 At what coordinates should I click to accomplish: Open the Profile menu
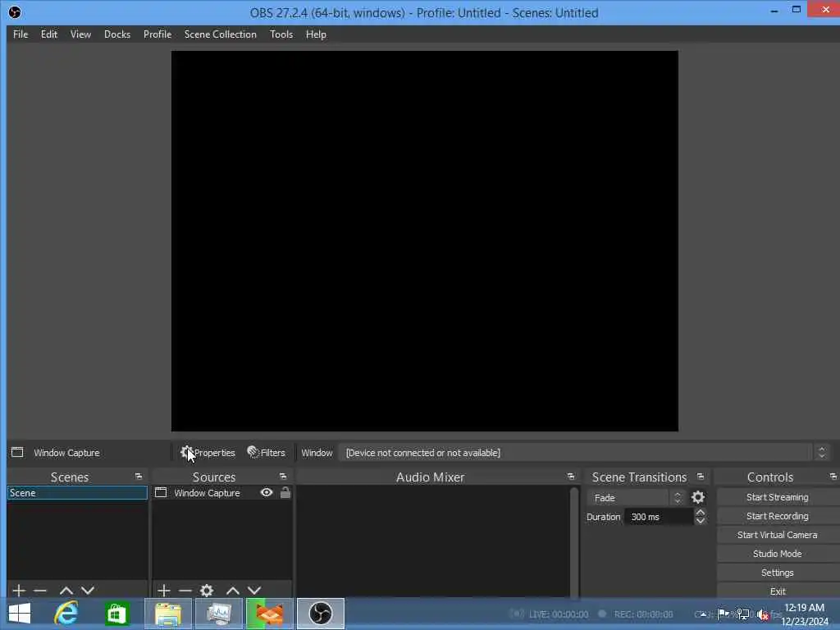tap(157, 34)
